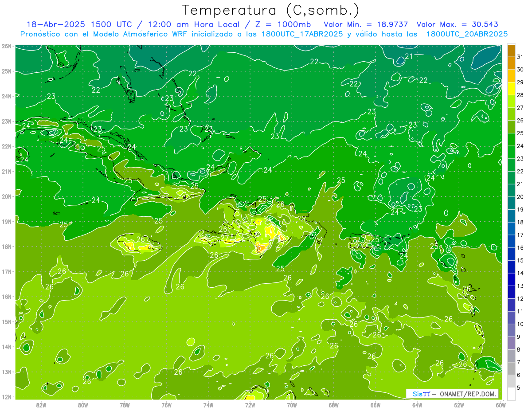Click validity end time '1800UTC_20ABR2025'

click(x=467, y=34)
